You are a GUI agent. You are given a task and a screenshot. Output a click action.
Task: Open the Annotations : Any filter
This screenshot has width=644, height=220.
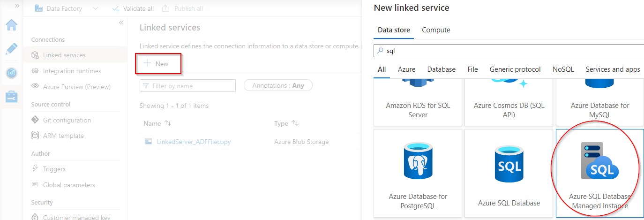click(x=278, y=85)
